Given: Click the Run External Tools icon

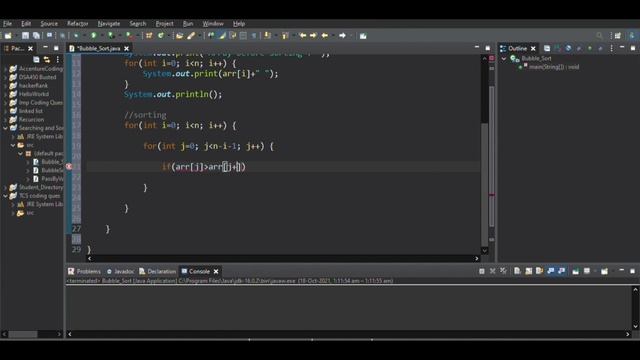Looking at the screenshot, I should coord(129,36).
